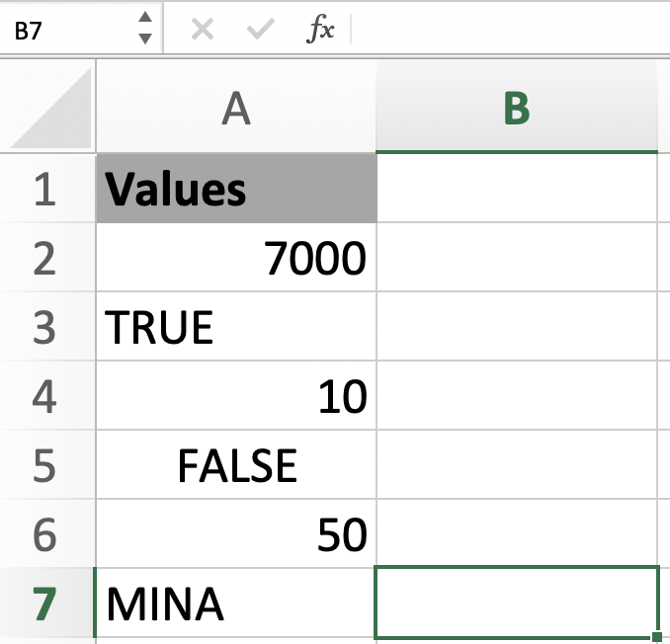The width and height of the screenshot is (670, 644).
Task: Click the cancel (X) formula icon
Action: tap(203, 30)
